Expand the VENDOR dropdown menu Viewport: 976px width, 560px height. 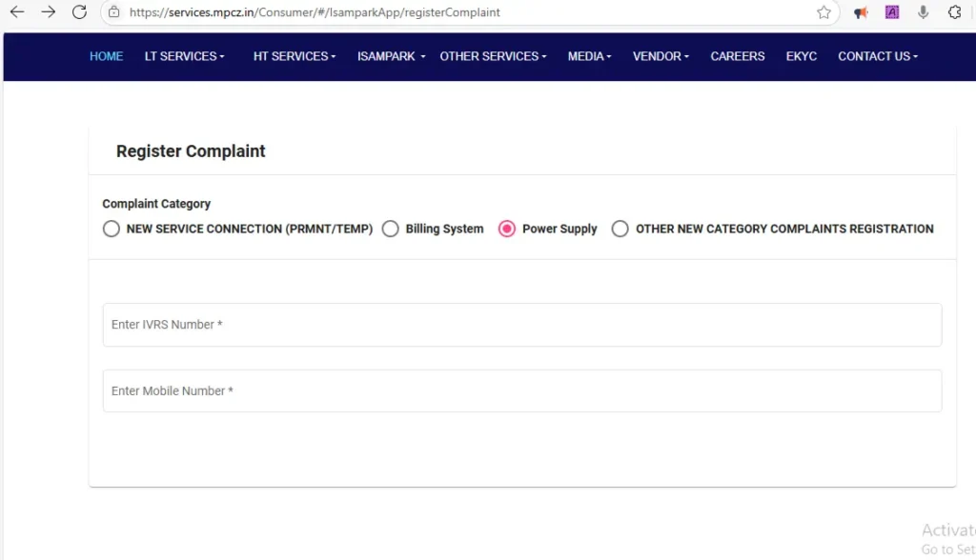pos(661,56)
